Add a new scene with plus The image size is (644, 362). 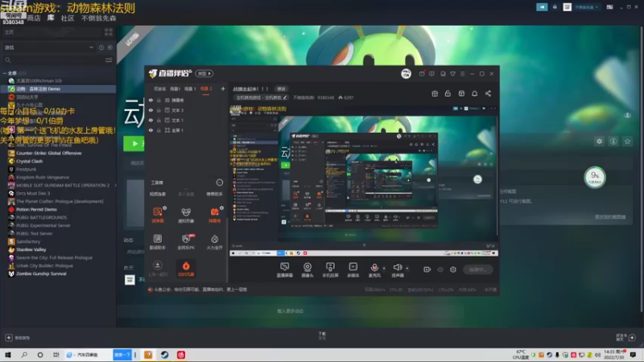223,88
